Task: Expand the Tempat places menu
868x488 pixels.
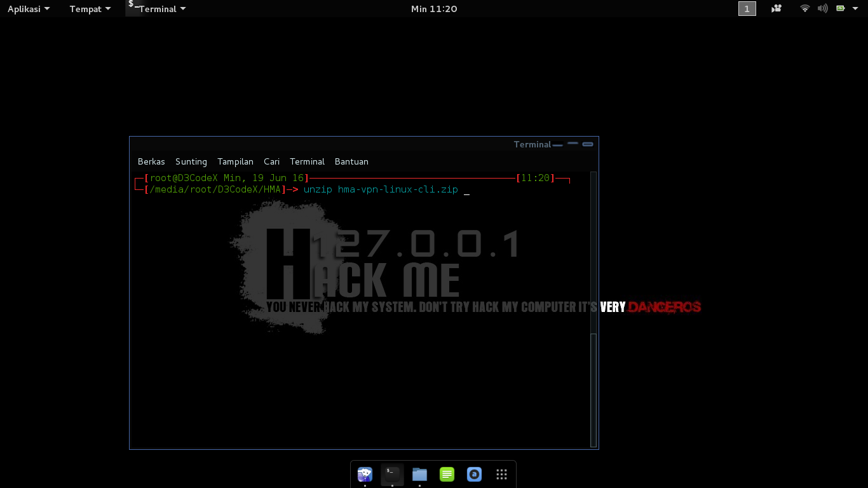Action: click(90, 9)
